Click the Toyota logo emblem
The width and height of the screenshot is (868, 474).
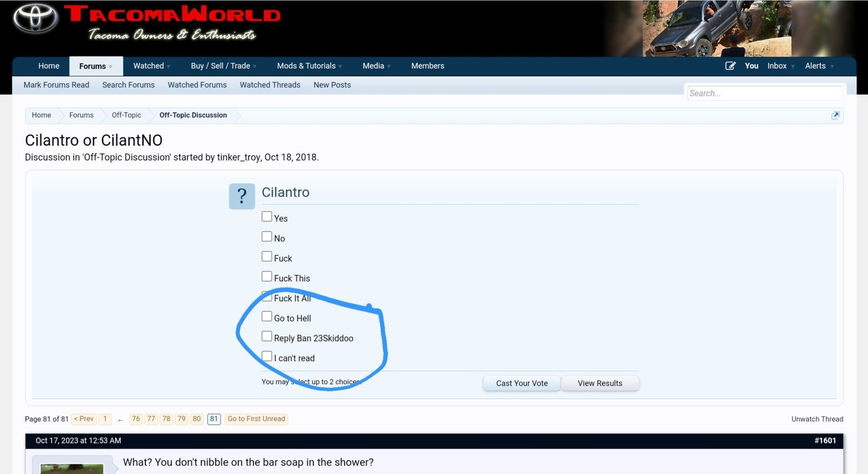(35, 18)
